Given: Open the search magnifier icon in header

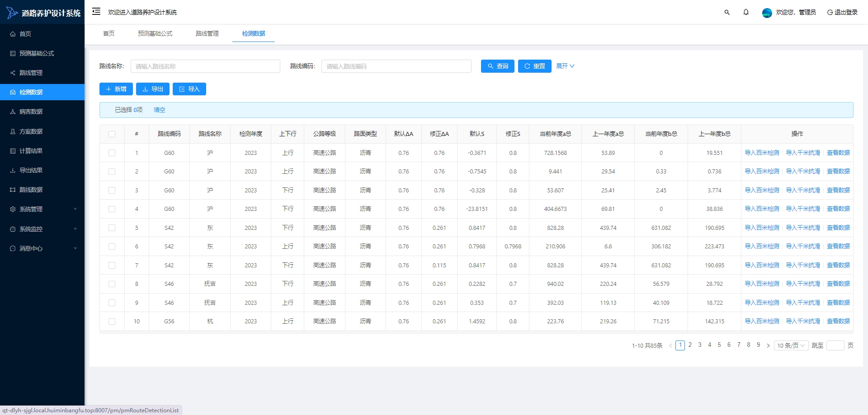Looking at the screenshot, I should click(727, 12).
